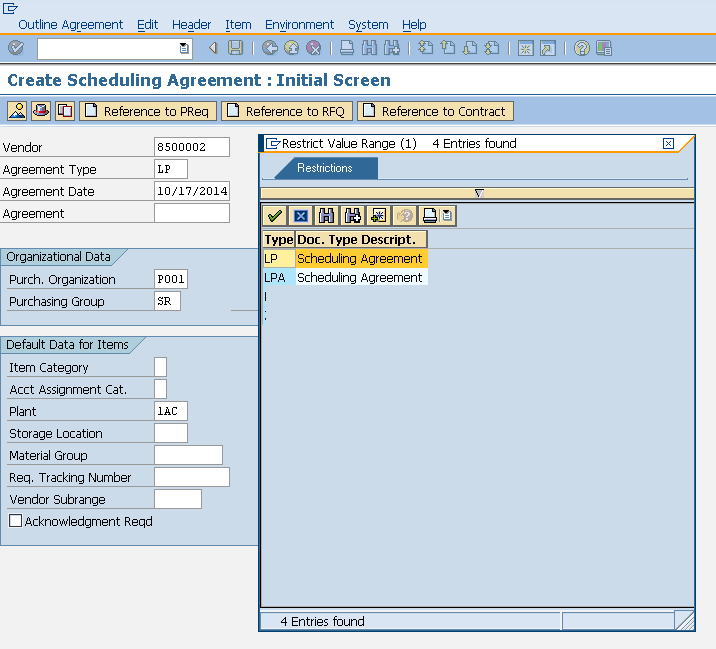The image size is (716, 649).
Task: Click Find binoculars in popup toolbar
Action: (326, 216)
